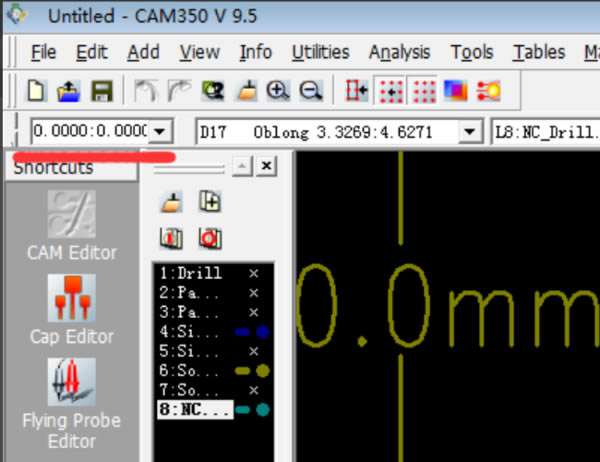The height and width of the screenshot is (462, 600).
Task: Click the 6:So layer yellow color swatch
Action: click(253, 370)
